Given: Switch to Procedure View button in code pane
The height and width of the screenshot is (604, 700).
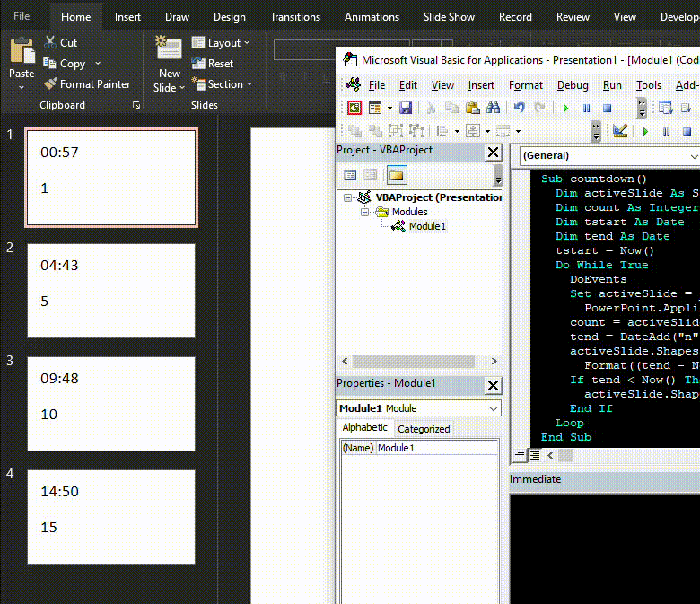Looking at the screenshot, I should (520, 455).
